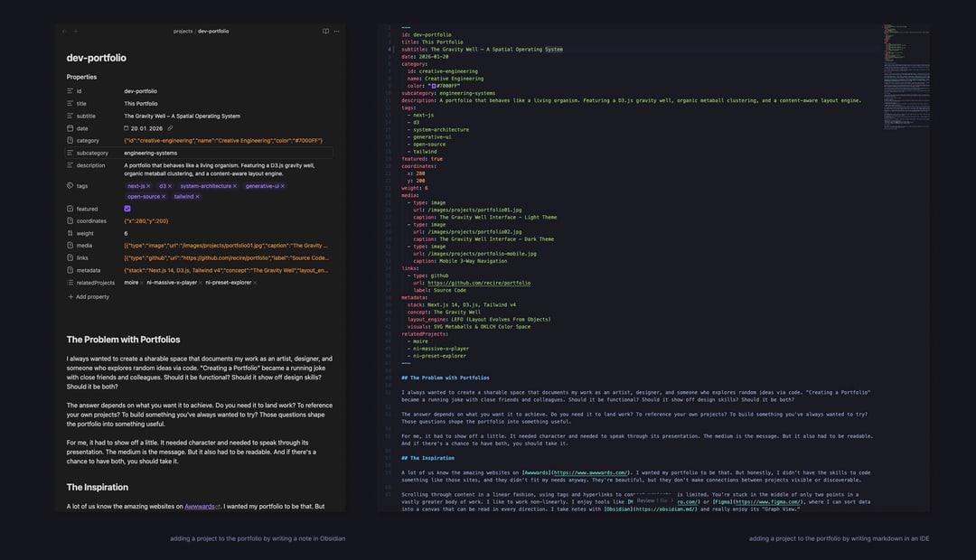Click the weight property number icon
976x560 pixels.
coord(70,233)
